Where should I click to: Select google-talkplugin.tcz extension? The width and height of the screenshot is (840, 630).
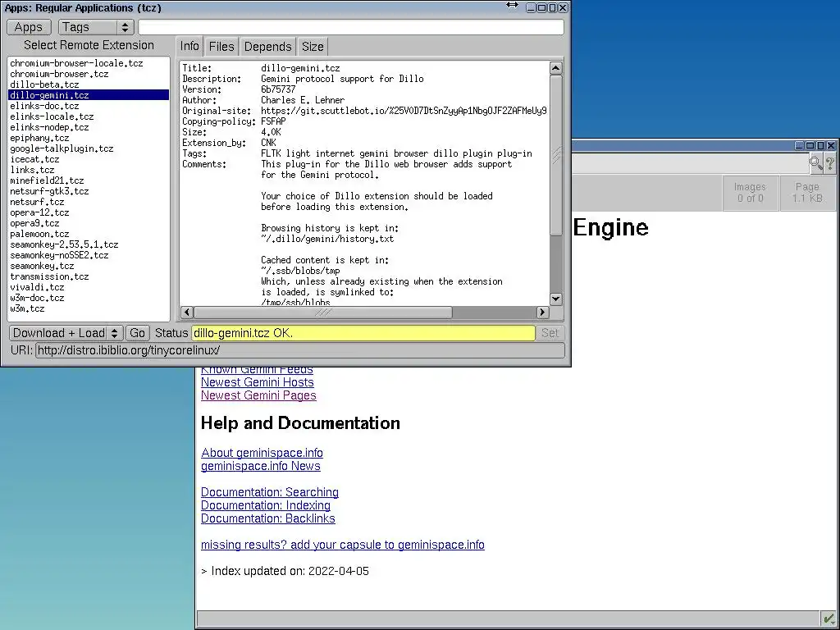[x=89, y=149]
